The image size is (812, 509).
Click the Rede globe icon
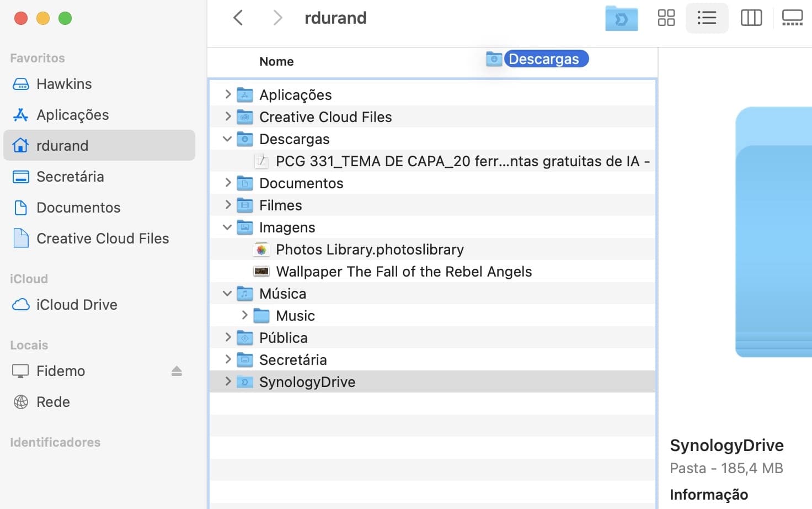20,402
